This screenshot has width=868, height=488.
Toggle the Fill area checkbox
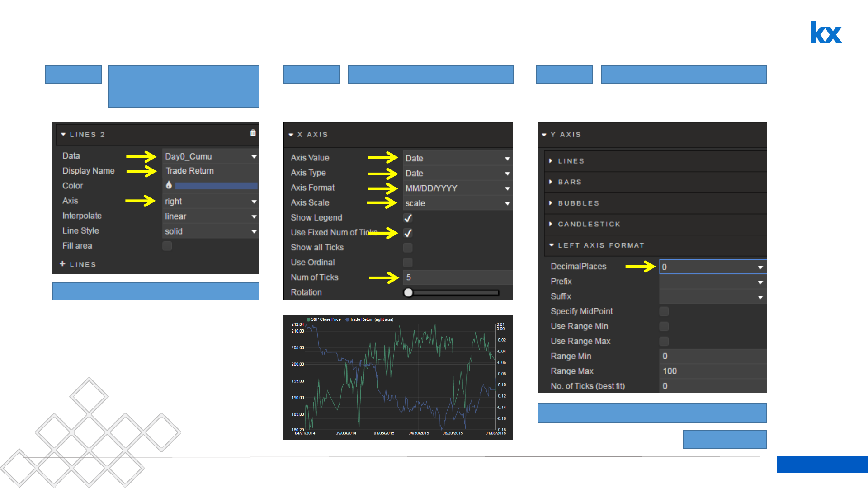click(x=167, y=246)
